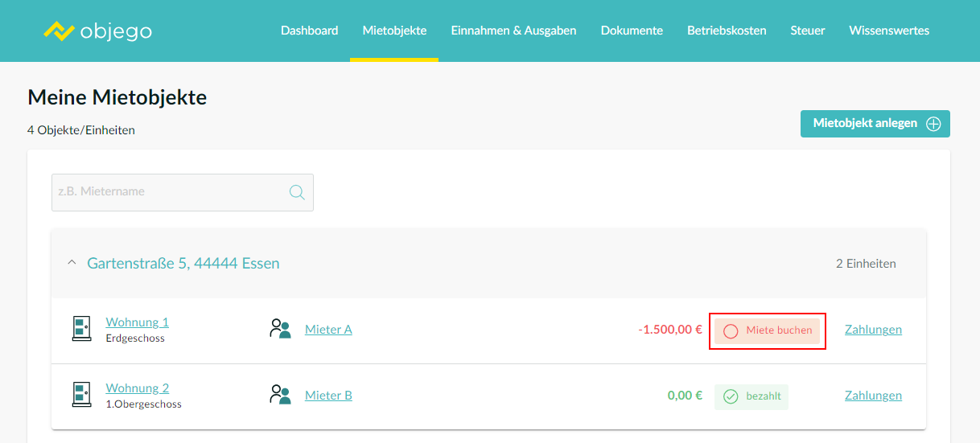
Task: Click the door icon for Wohnung 2
Action: (81, 395)
